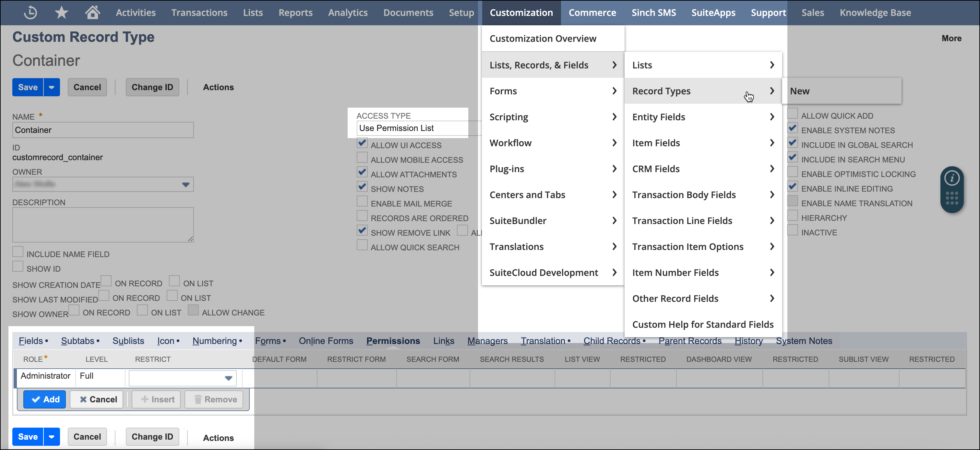Viewport: 980px width, 450px height.
Task: Switch to the System Notes tab
Action: tap(804, 341)
